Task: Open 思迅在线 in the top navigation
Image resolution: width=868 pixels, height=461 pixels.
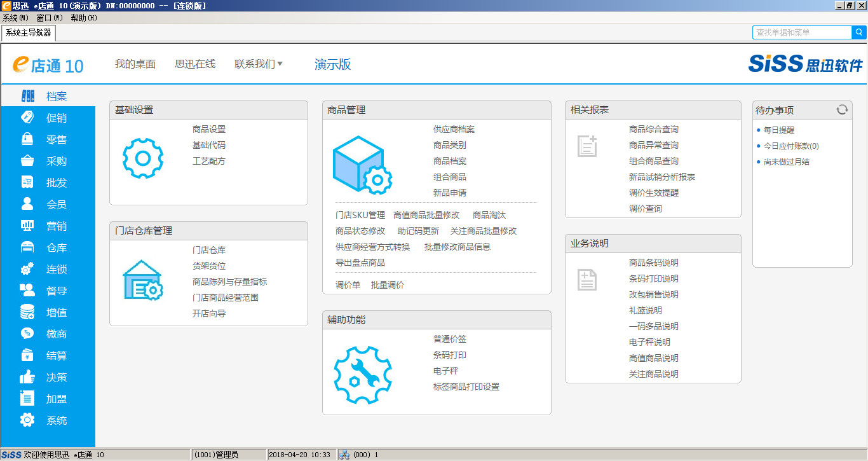Action: pos(195,64)
